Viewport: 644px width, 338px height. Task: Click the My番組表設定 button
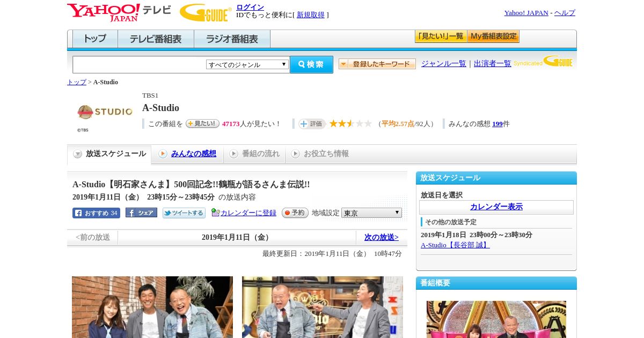[x=493, y=36]
